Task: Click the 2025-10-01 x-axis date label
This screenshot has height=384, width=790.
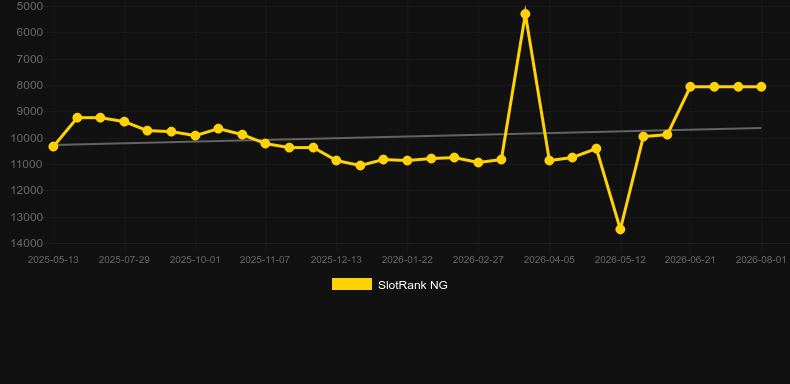Action: pos(195,260)
